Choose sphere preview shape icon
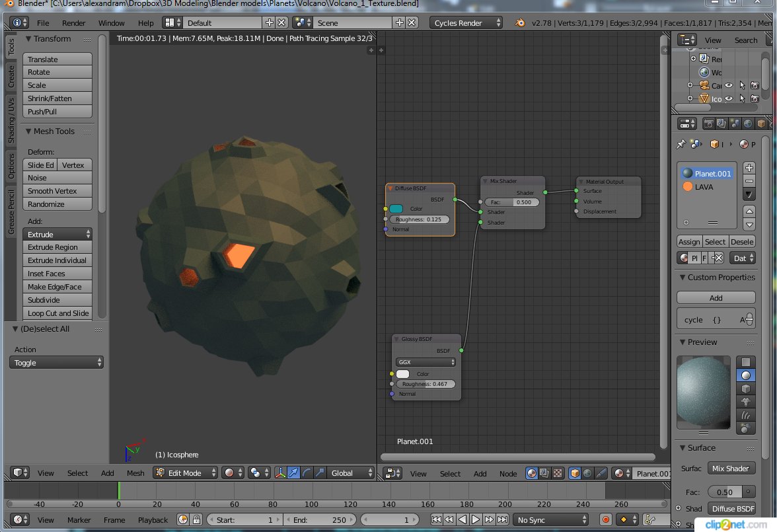 (x=746, y=375)
